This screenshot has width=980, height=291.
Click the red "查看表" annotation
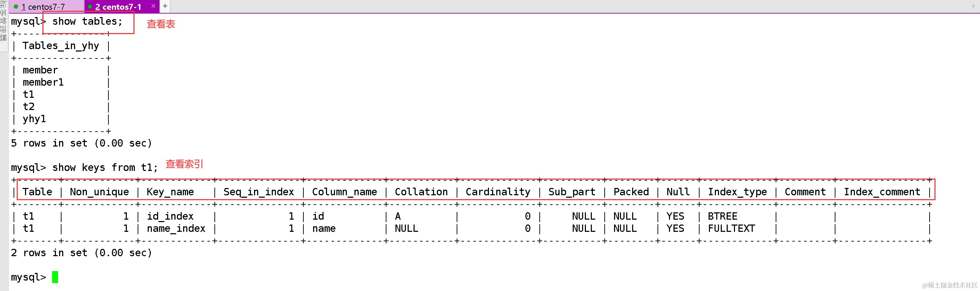161,24
